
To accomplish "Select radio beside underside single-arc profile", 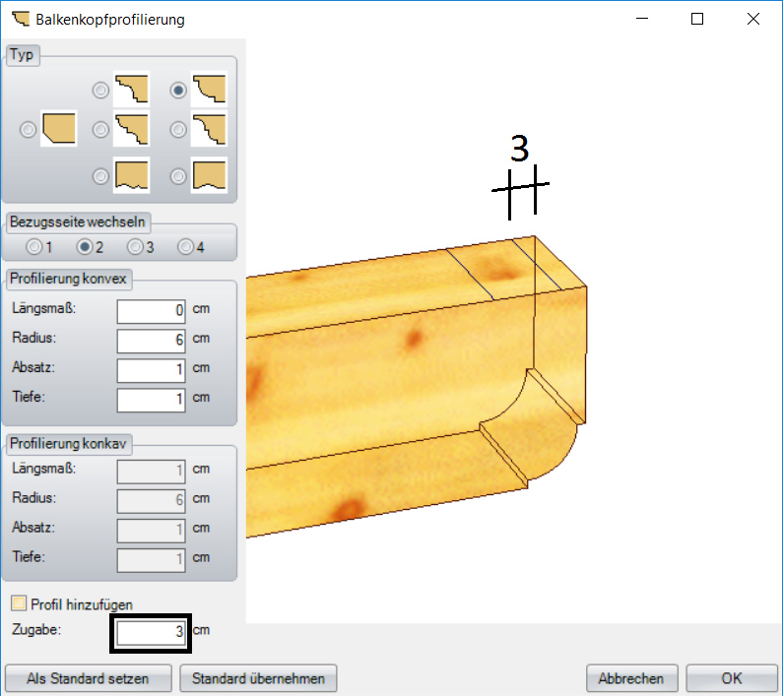I will pyautogui.click(x=178, y=176).
